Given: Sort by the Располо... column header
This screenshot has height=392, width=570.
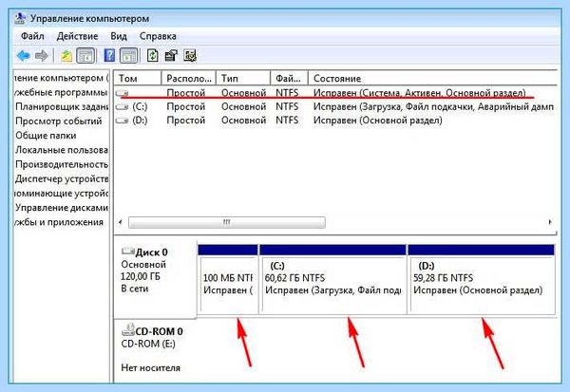Looking at the screenshot, I should [189, 79].
